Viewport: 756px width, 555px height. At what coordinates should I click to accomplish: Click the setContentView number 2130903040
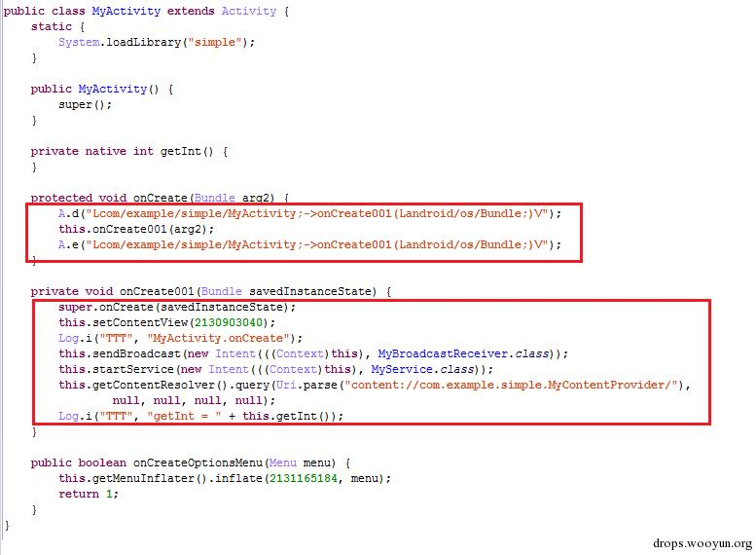228,322
